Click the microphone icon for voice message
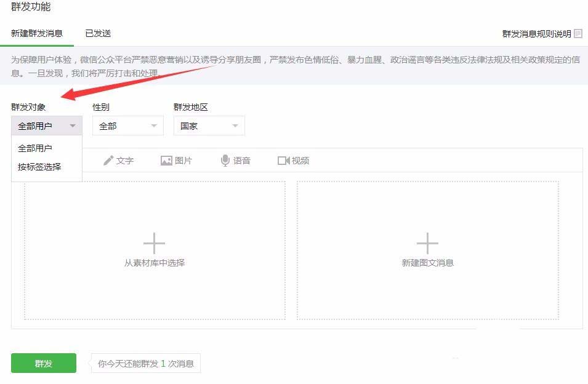The width and height of the screenshot is (588, 384). (225, 161)
